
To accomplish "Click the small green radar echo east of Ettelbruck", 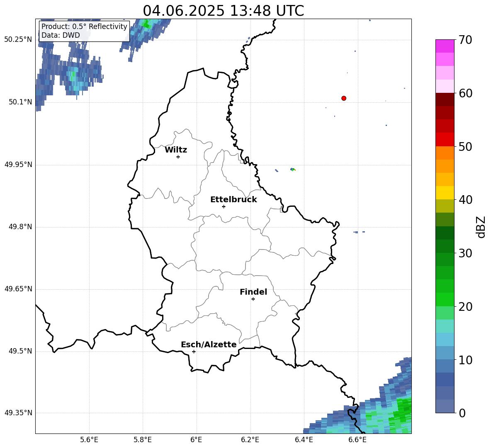I will 293,170.
